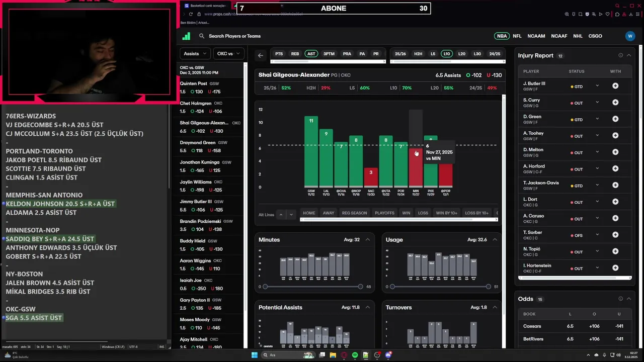Collapse the Turnovers panel
This screenshot has width=644, height=362.
495,307
